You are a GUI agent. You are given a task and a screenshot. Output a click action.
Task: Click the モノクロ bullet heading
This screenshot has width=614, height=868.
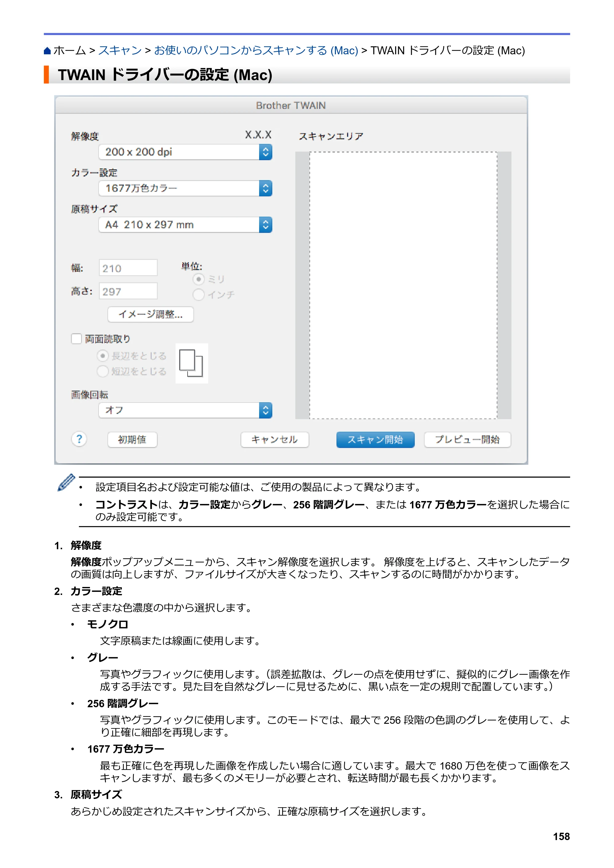click(108, 624)
